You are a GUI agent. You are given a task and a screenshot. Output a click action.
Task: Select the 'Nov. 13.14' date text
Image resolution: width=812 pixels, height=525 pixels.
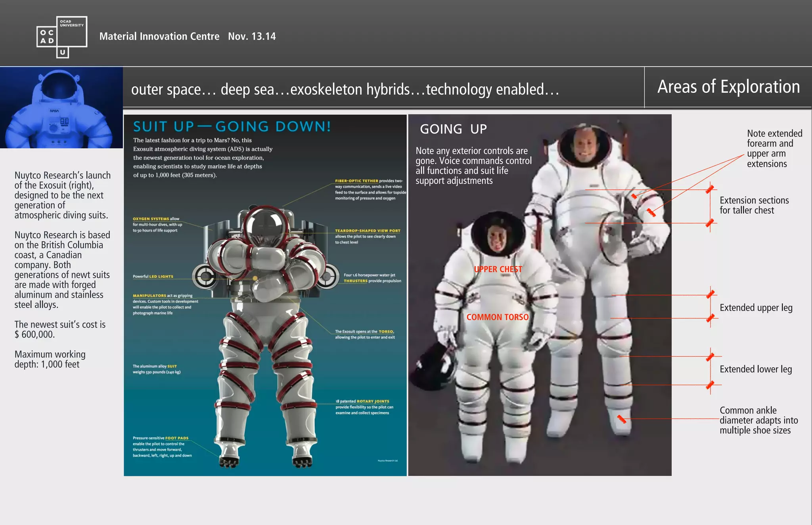252,36
